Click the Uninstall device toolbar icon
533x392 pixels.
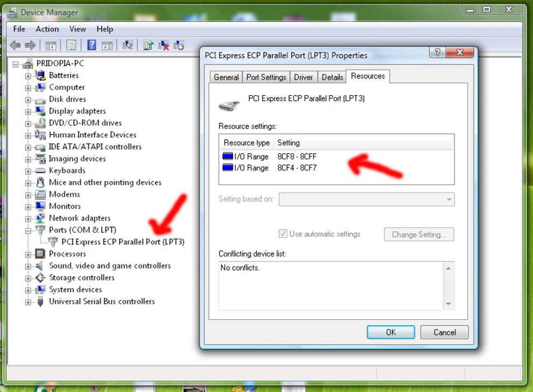pyautogui.click(x=164, y=45)
